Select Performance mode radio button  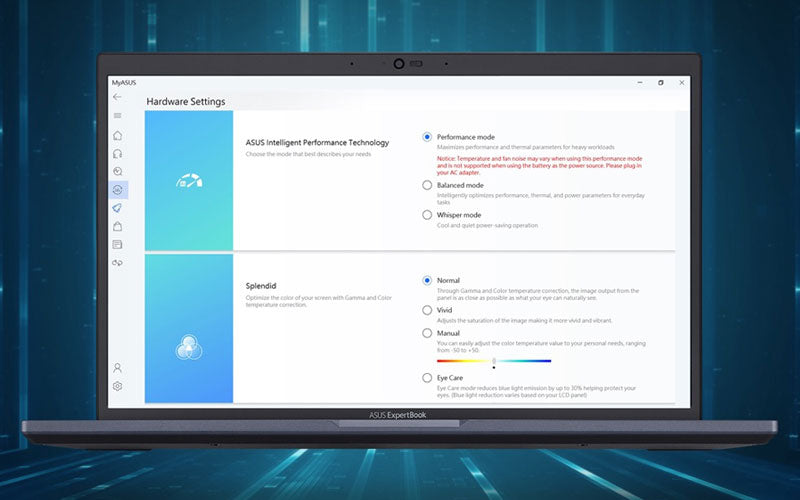(x=428, y=137)
